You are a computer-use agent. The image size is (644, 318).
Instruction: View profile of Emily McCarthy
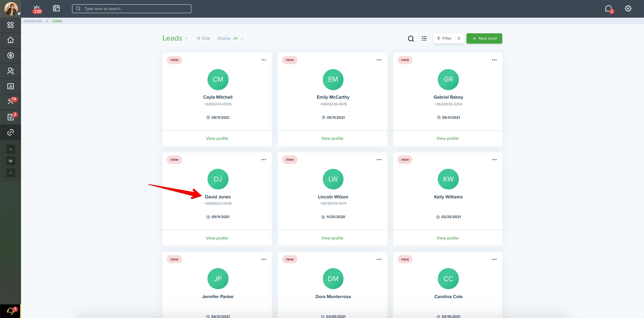(332, 138)
